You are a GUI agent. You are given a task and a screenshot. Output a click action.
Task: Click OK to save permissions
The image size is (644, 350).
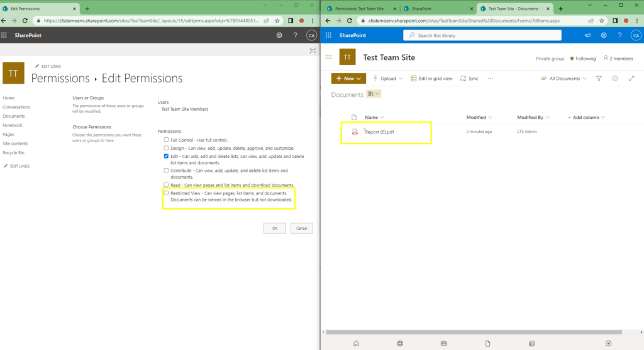click(275, 229)
